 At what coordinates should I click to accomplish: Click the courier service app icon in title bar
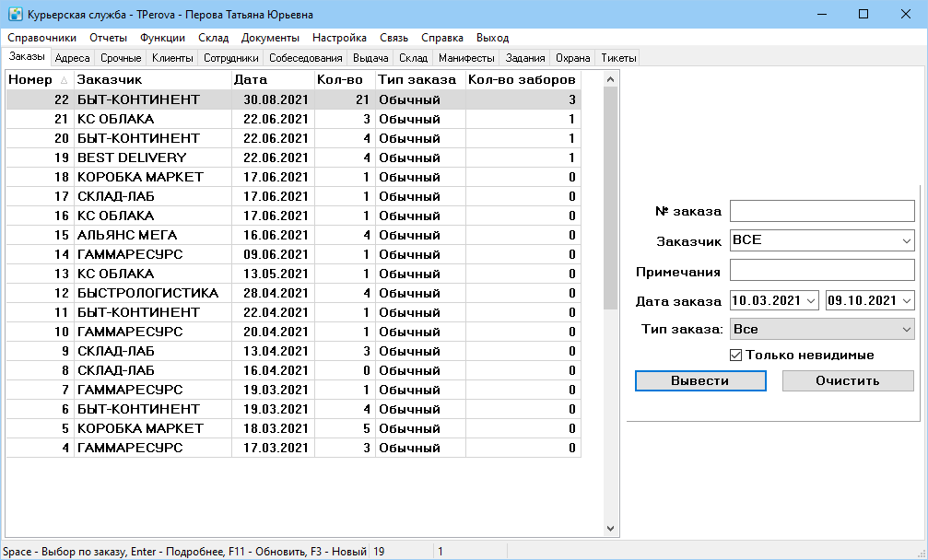(16, 14)
